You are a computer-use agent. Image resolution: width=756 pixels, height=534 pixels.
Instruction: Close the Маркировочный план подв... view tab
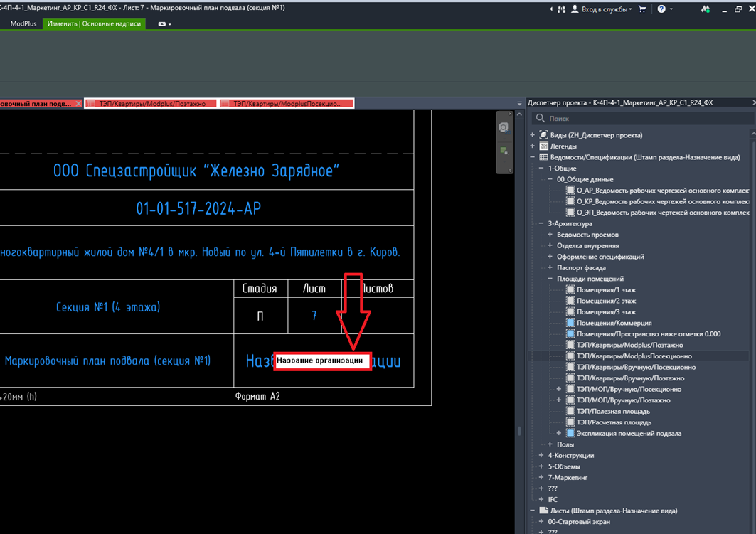[79, 104]
